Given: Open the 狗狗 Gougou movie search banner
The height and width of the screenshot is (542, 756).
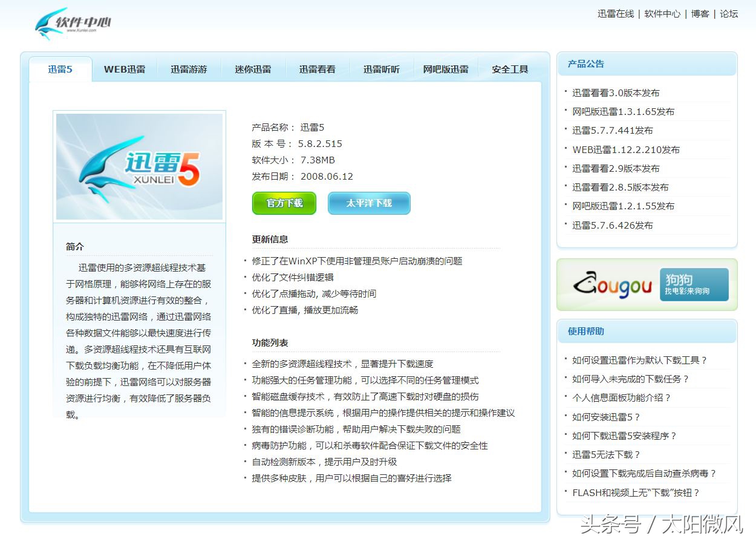Looking at the screenshot, I should [646, 284].
